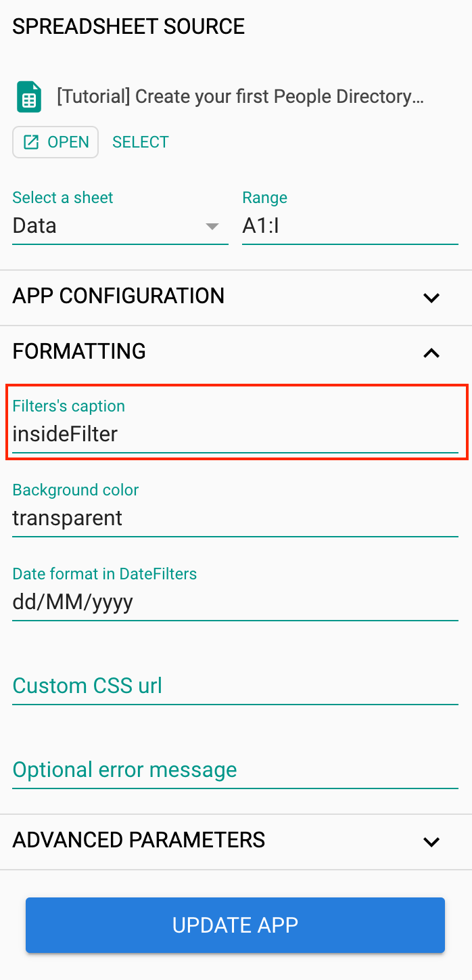Click the APP CONFIGURATION section title
The height and width of the screenshot is (980, 472).
pyautogui.click(x=118, y=296)
